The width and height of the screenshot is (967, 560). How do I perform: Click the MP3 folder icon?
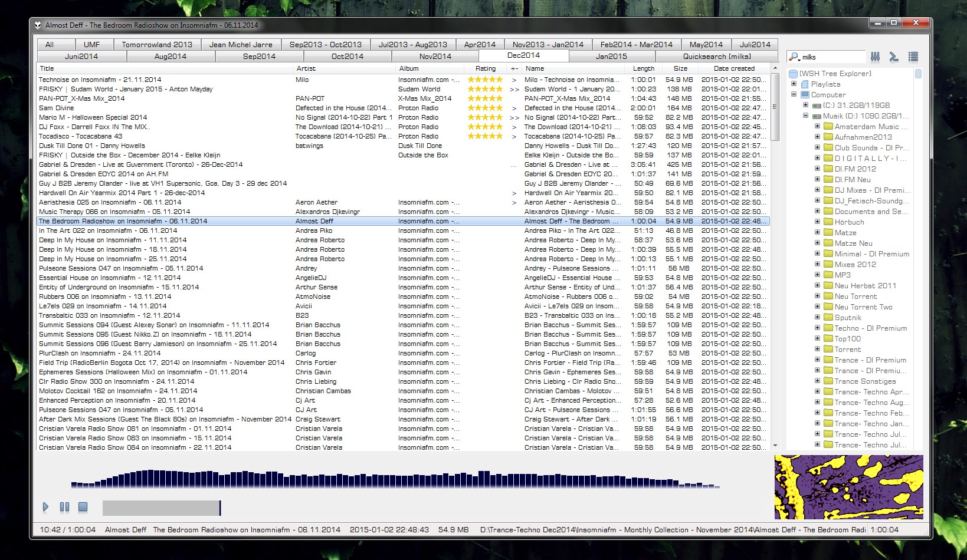click(x=828, y=275)
